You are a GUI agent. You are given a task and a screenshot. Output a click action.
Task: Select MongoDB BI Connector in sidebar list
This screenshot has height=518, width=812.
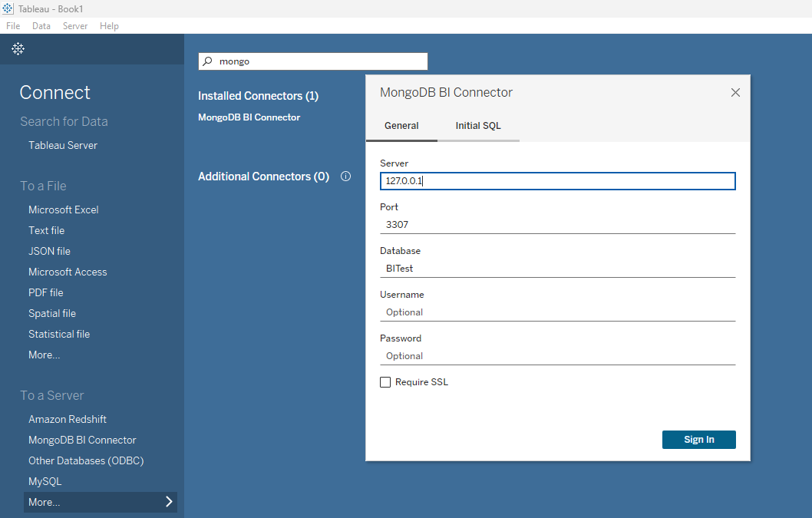pos(82,440)
